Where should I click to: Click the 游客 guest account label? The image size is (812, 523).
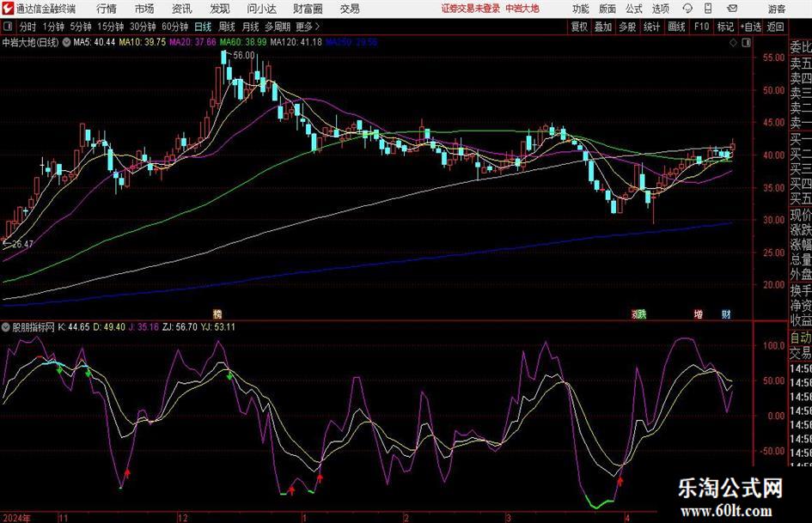click(x=777, y=9)
